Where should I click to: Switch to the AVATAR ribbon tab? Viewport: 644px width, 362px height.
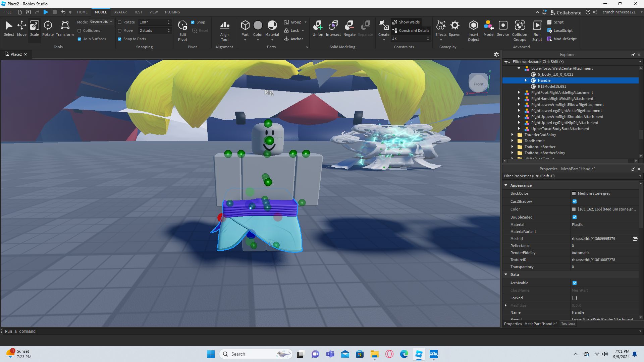(120, 12)
